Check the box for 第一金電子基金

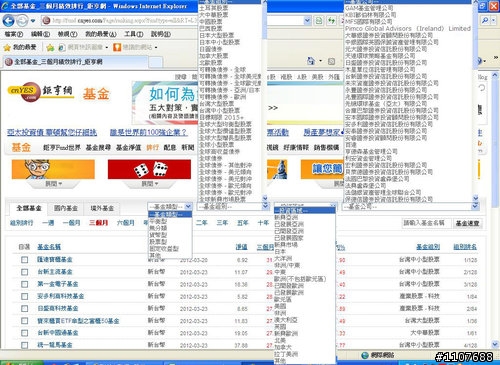24,284
